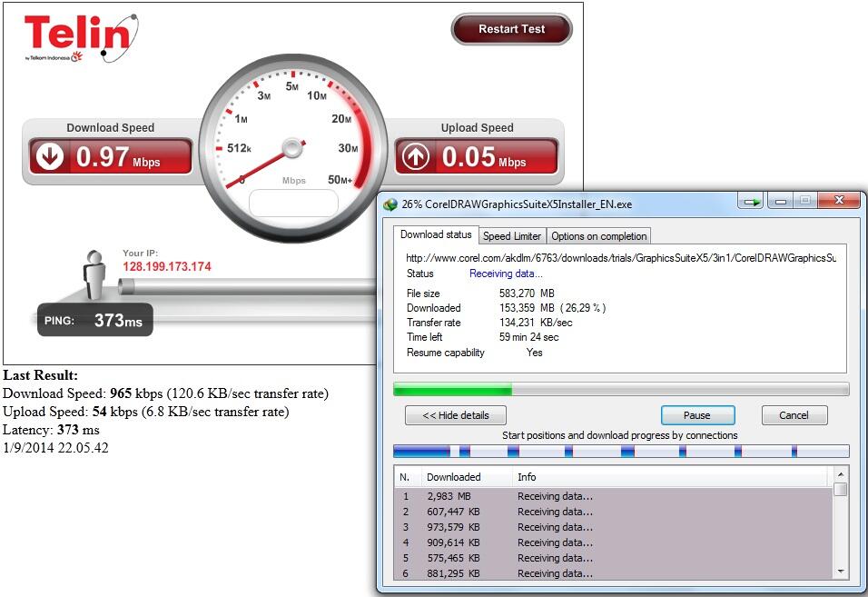Click the connections progress segment bar

click(621, 452)
